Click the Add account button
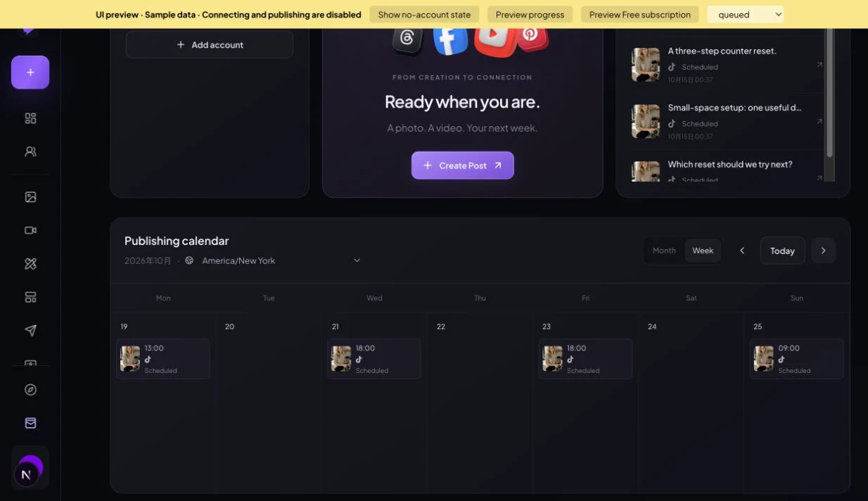 210,44
